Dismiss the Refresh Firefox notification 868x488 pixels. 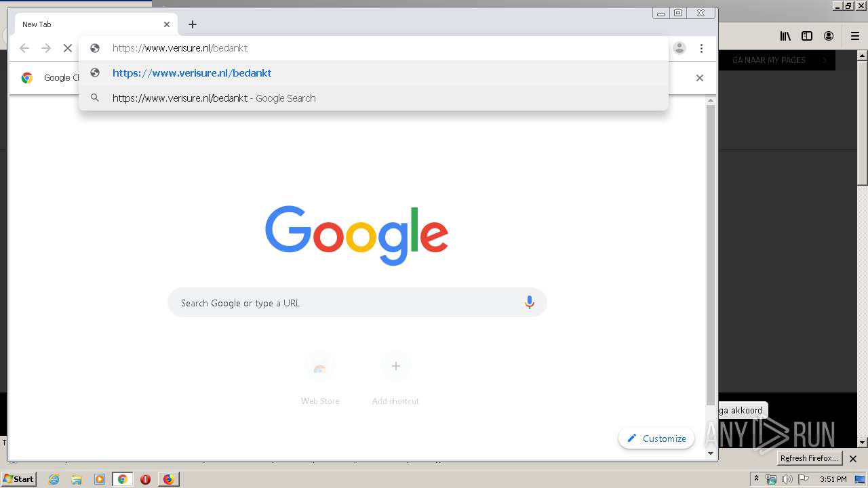(x=853, y=459)
